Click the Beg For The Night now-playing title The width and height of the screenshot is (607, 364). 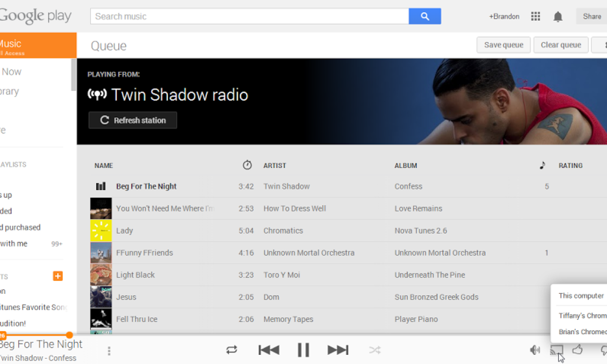(40, 344)
